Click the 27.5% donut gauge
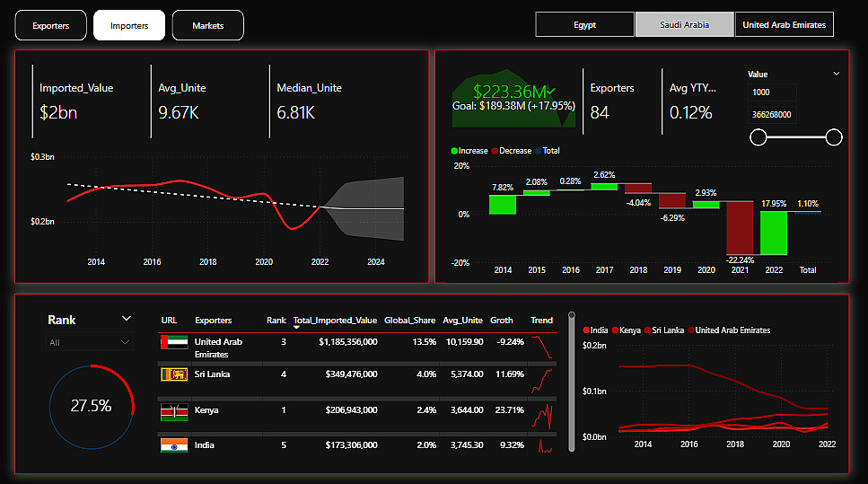The width and height of the screenshot is (868, 484). [x=92, y=407]
